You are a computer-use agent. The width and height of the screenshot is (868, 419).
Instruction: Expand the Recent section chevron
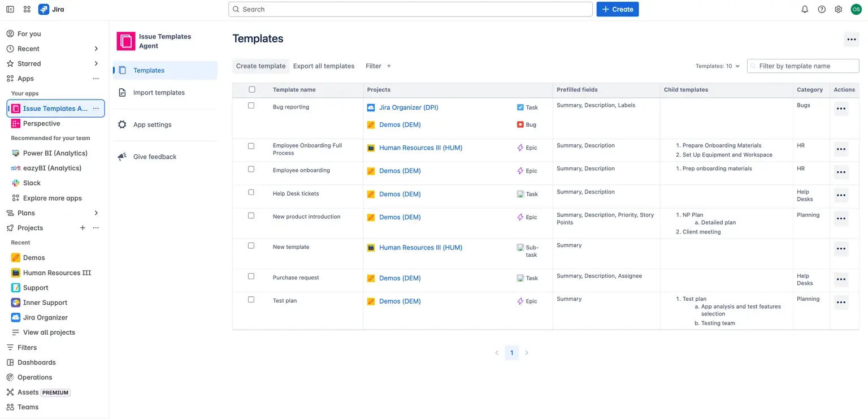(96, 49)
